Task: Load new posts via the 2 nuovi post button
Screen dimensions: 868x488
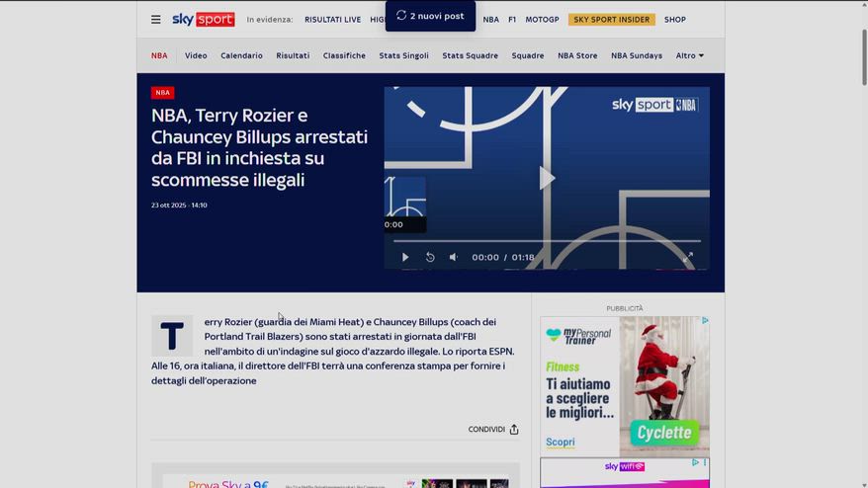Action: click(x=430, y=16)
